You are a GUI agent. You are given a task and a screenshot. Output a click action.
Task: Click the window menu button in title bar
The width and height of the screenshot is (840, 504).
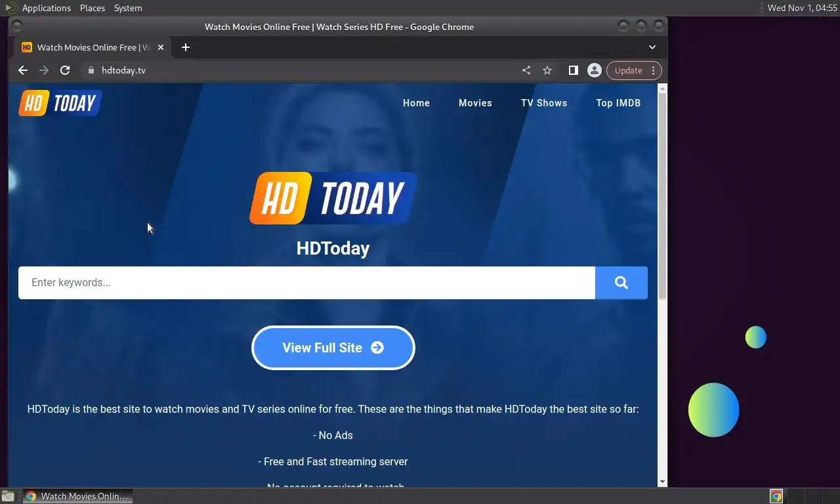point(18,26)
